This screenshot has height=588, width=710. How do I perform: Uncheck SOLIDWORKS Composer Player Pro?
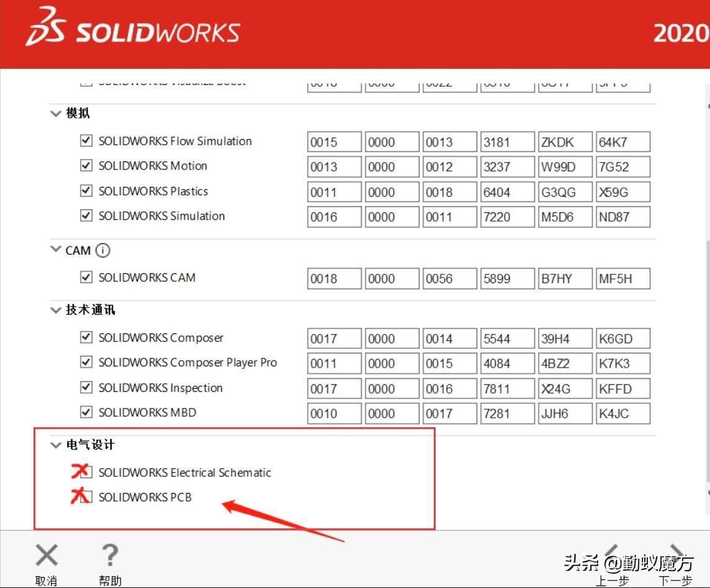click(86, 363)
